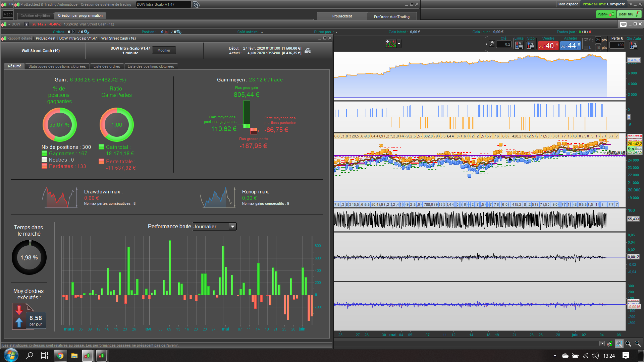Open the Stop order icon
Viewport: 644px width, 362px height.
click(x=531, y=45)
